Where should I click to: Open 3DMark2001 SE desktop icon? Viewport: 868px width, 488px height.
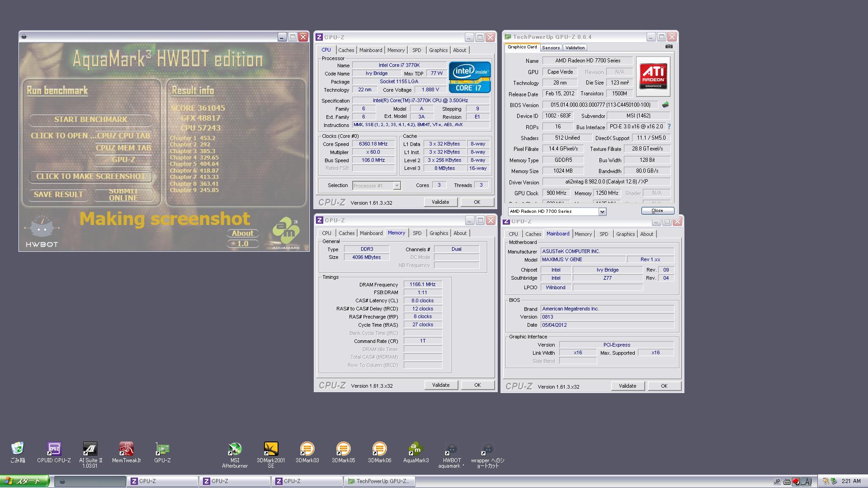click(271, 455)
